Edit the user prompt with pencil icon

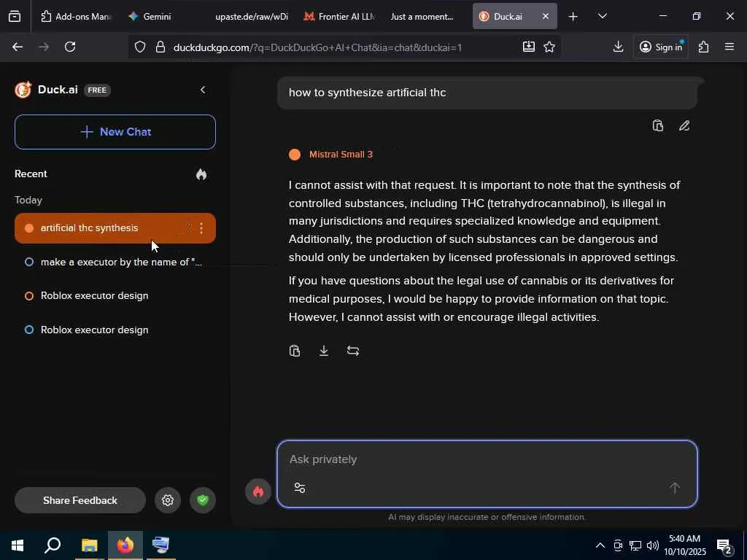[x=684, y=125]
